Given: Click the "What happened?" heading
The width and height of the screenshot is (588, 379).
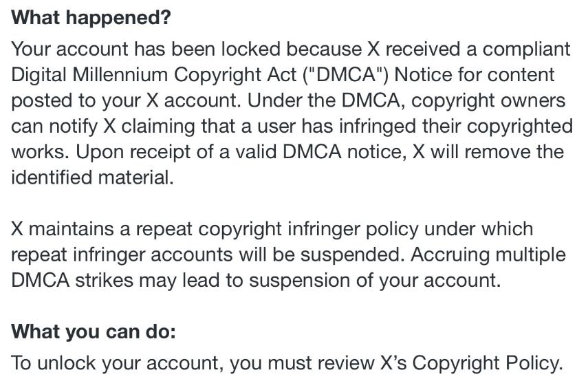Looking at the screenshot, I should [91, 18].
